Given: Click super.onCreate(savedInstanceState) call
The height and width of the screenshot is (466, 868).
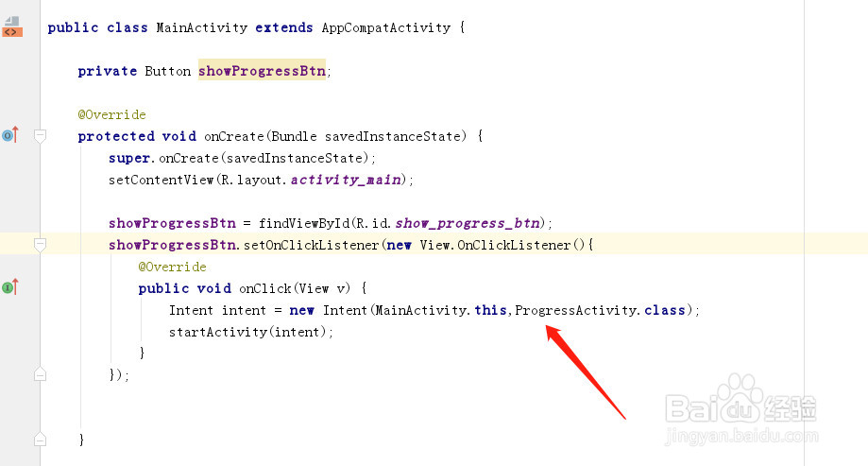Looking at the screenshot, I should click(242, 158).
